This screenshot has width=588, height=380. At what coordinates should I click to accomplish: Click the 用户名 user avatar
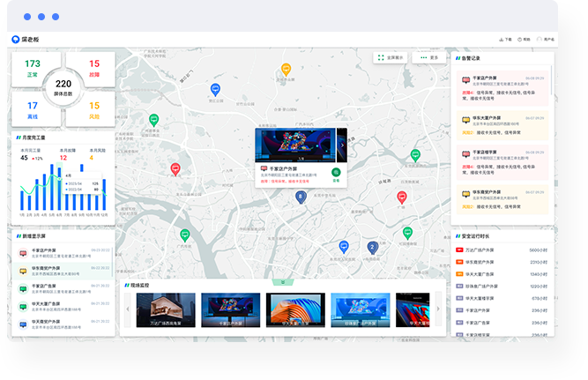pyautogui.click(x=540, y=40)
